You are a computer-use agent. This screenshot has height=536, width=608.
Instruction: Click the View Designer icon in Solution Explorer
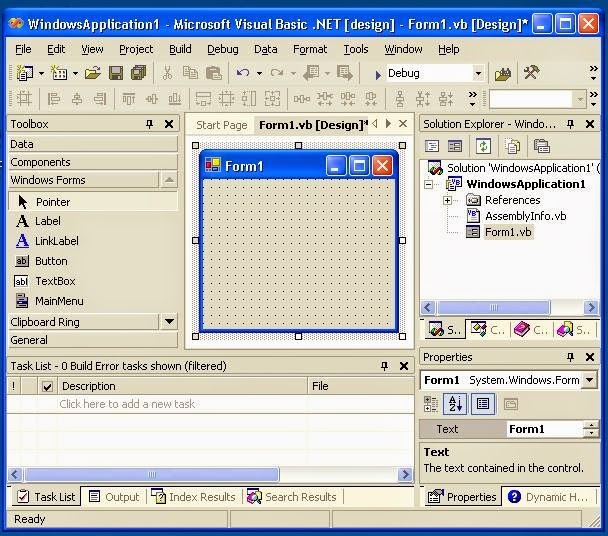[455, 146]
